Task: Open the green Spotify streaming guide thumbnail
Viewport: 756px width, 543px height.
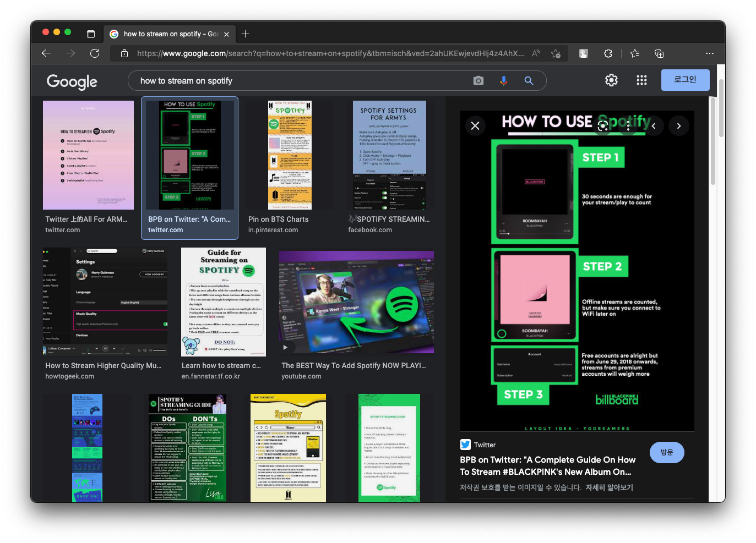Action: 389,448
